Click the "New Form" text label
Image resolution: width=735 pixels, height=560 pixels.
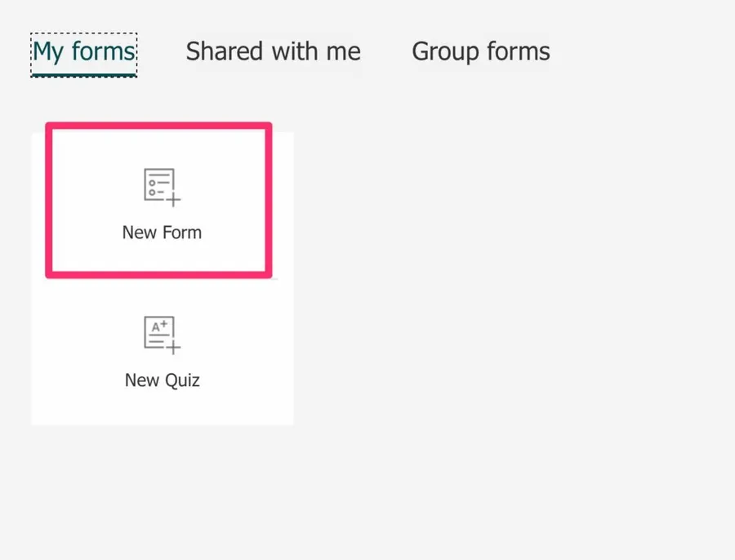[162, 233]
